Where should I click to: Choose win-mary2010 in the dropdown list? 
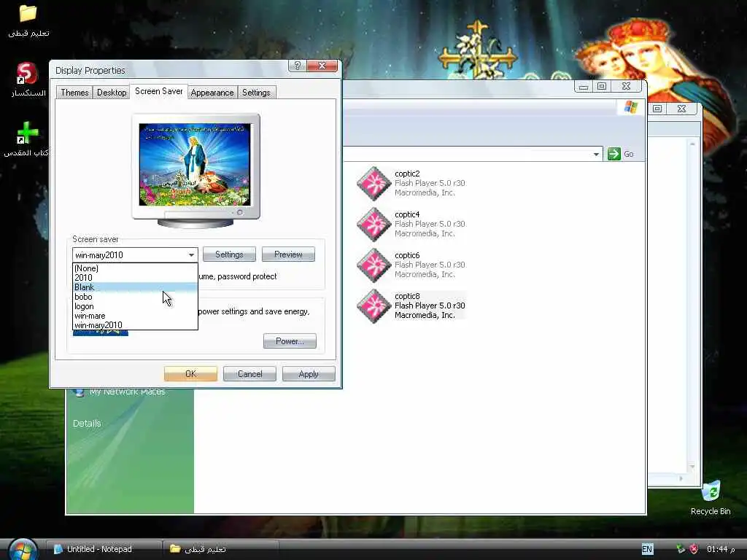tap(135, 325)
